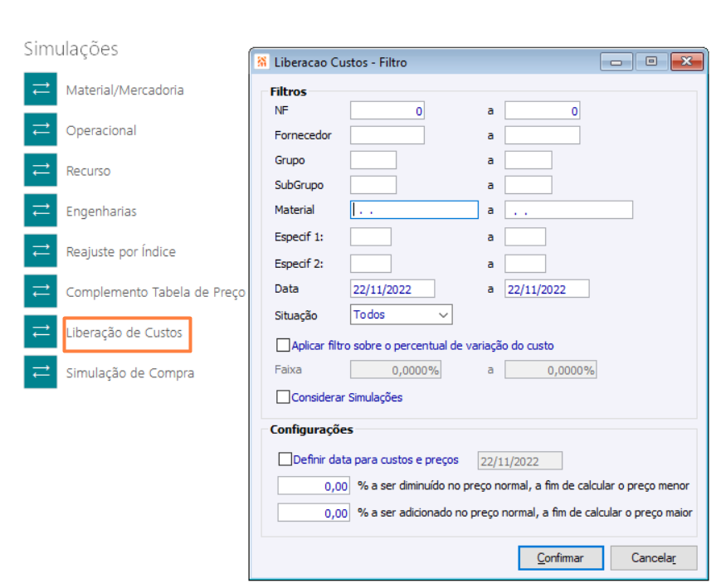Click the Liberação de Custos icon
Viewport: 721px width, 588px height.
pos(41,332)
